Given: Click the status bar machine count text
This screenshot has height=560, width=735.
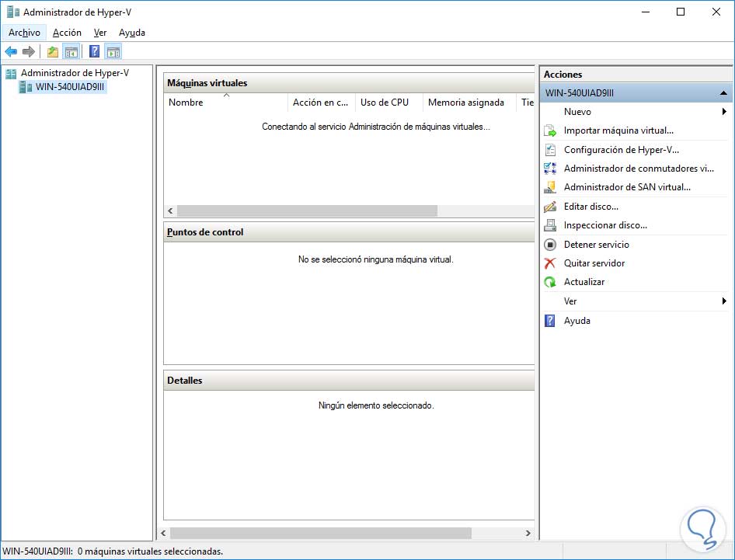Looking at the screenshot, I should (x=150, y=551).
